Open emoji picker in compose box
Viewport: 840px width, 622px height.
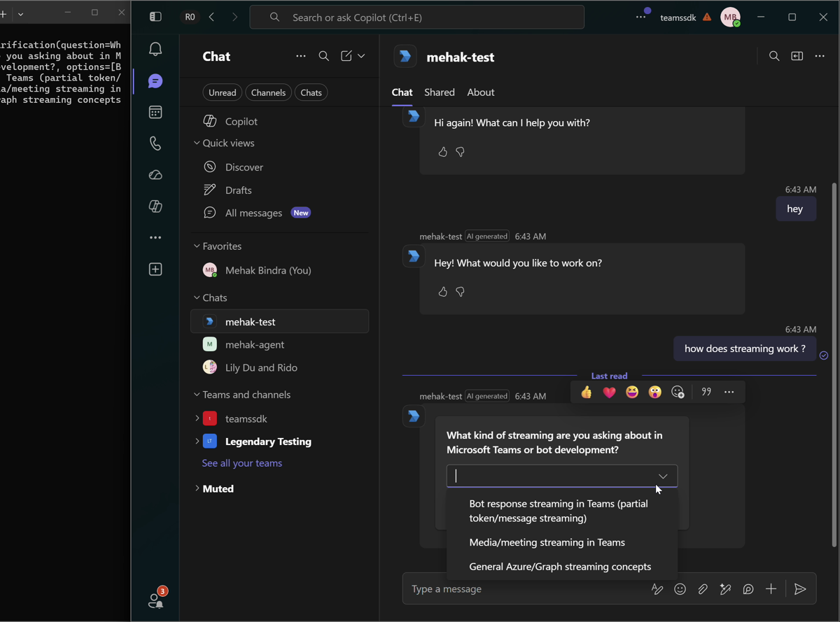[680, 589]
